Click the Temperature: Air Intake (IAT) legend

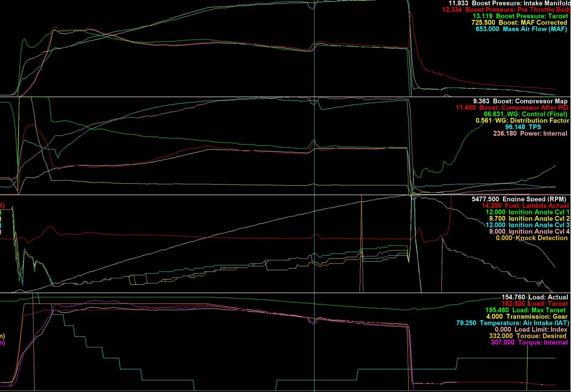512,323
